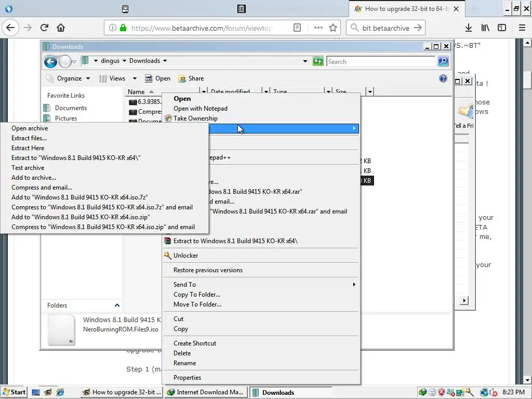This screenshot has width=532, height=399.
Task: Open the Views dropdown arrow
Action: 135,79
